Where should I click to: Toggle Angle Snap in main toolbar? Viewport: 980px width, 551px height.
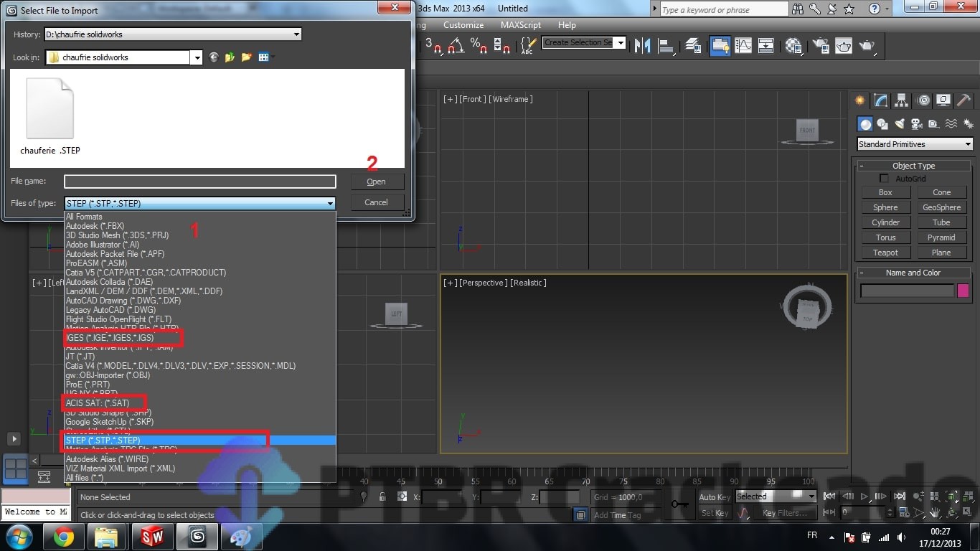tap(456, 45)
